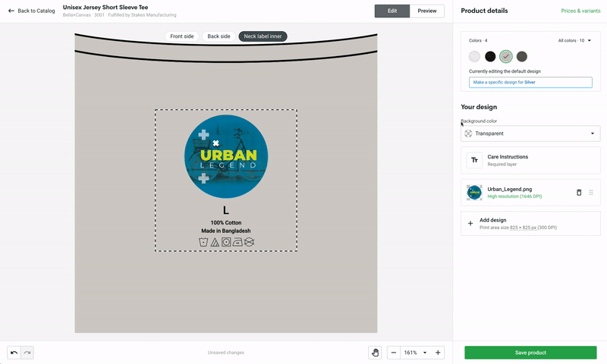The width and height of the screenshot is (607, 364).
Task: Select the white color swatch
Action: tap(474, 56)
